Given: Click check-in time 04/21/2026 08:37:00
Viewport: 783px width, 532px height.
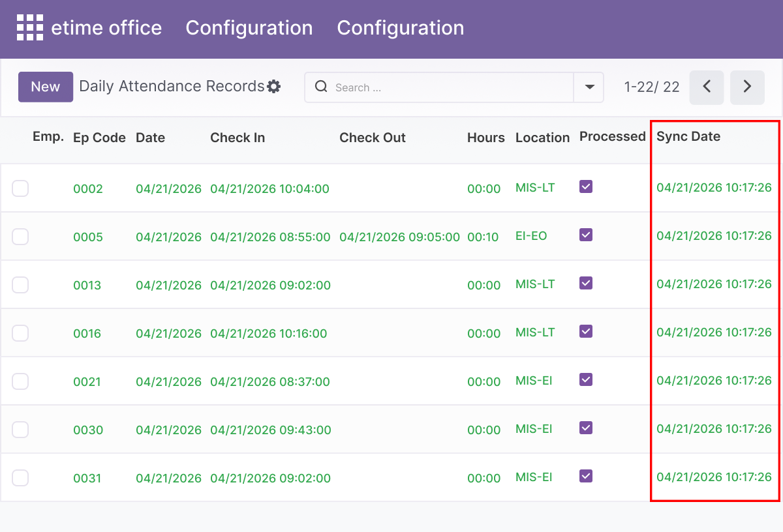Looking at the screenshot, I should (270, 382).
